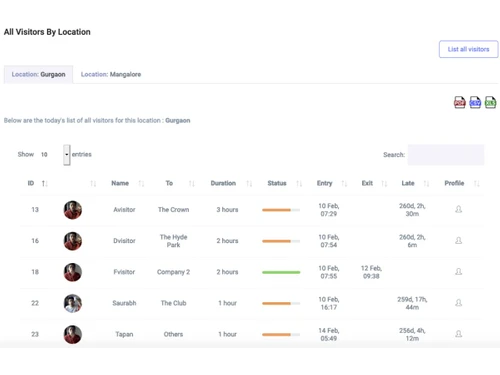
Task: Sort table by Name column arrows
Action: [x=141, y=183]
